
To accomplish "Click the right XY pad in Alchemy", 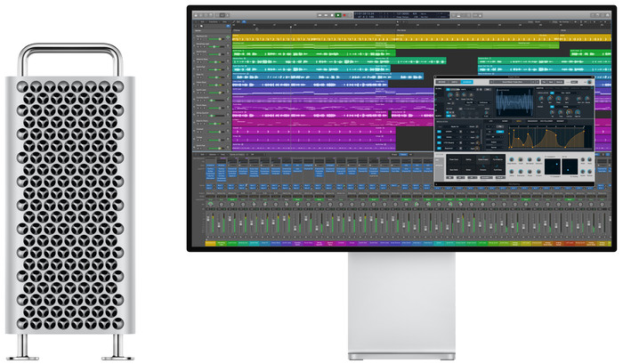I will click(570, 166).
